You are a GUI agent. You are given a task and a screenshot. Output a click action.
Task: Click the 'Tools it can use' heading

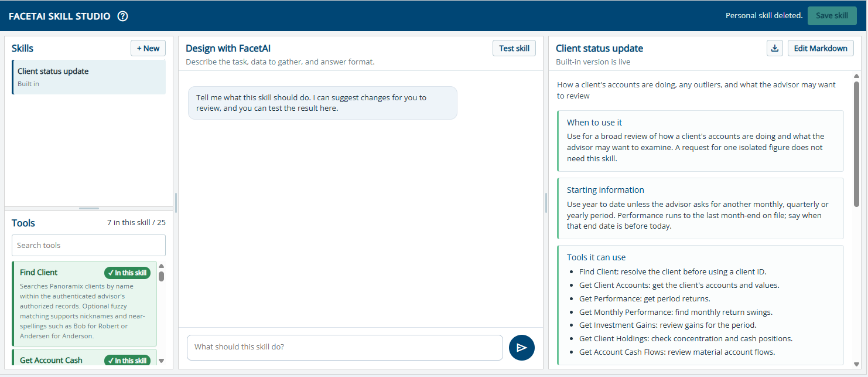pos(596,257)
